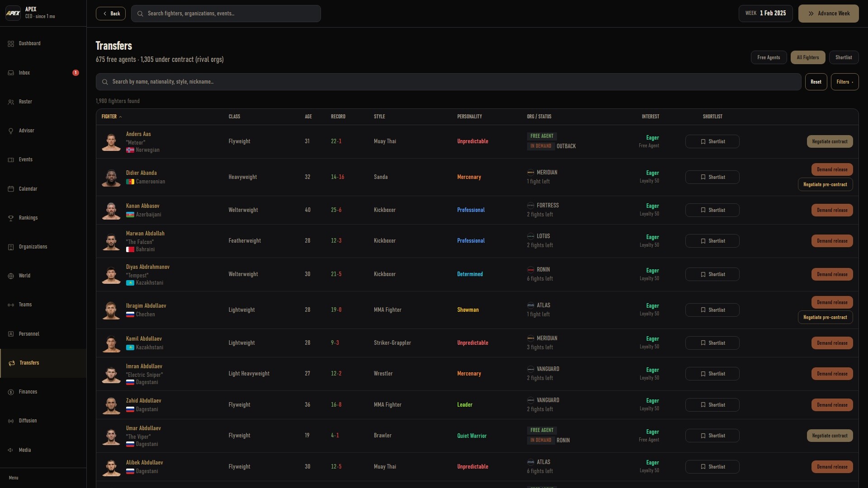The width and height of the screenshot is (868, 488).
Task: Open the Dashboard sidebar icon
Action: [11, 44]
